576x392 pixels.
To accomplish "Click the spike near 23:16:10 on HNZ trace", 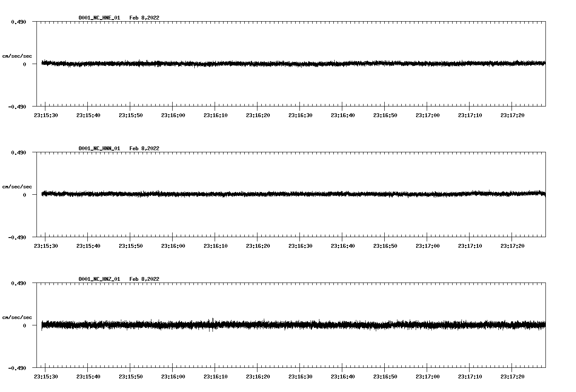I will click(212, 325).
